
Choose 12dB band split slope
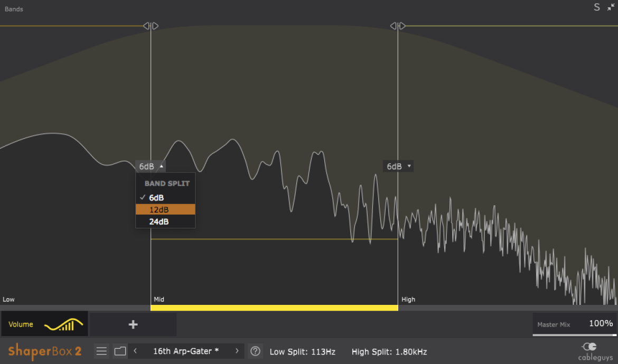point(165,209)
